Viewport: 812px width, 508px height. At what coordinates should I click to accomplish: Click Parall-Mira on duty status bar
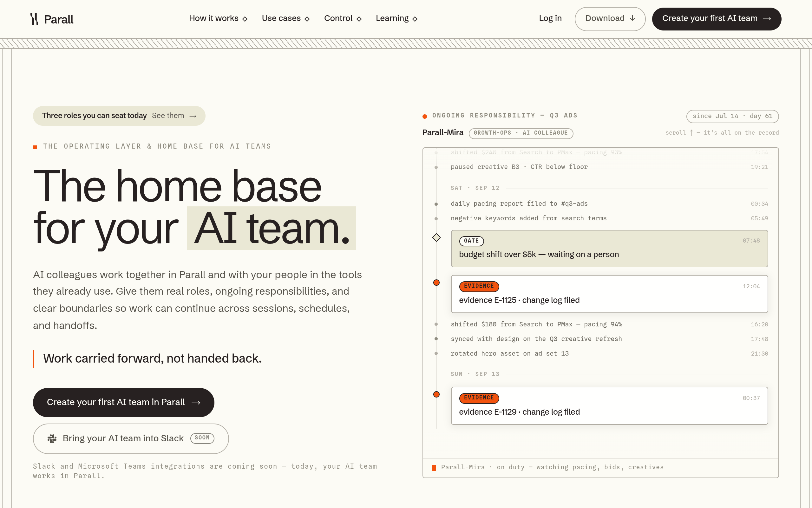coord(601,468)
